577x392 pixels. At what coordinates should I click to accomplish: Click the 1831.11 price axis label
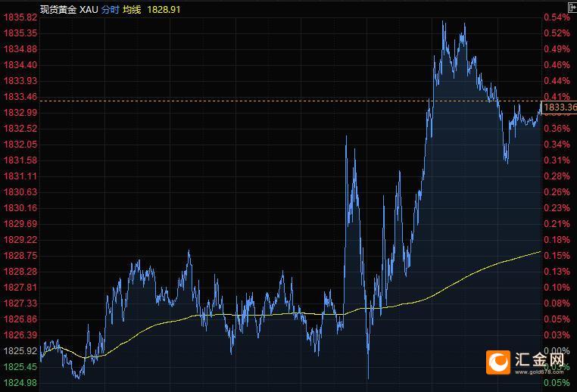point(20,176)
